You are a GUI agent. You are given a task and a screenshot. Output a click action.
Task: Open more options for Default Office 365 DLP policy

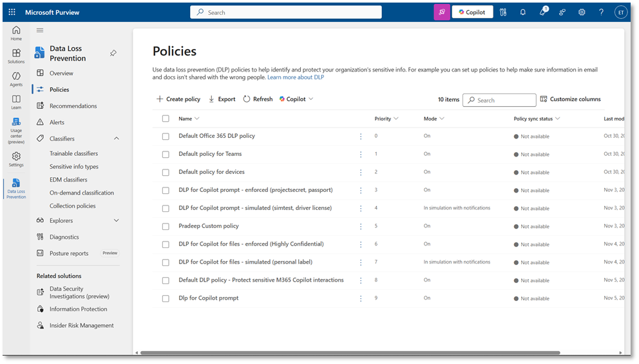pos(361,136)
